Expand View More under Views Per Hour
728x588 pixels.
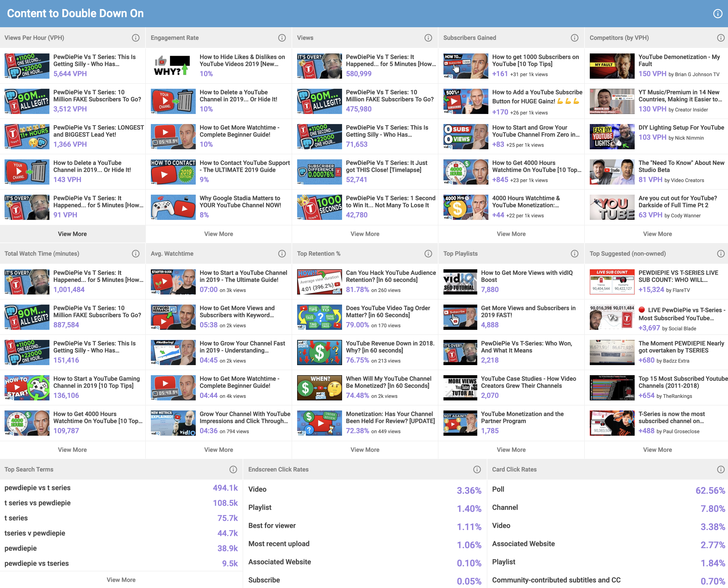[72, 234]
